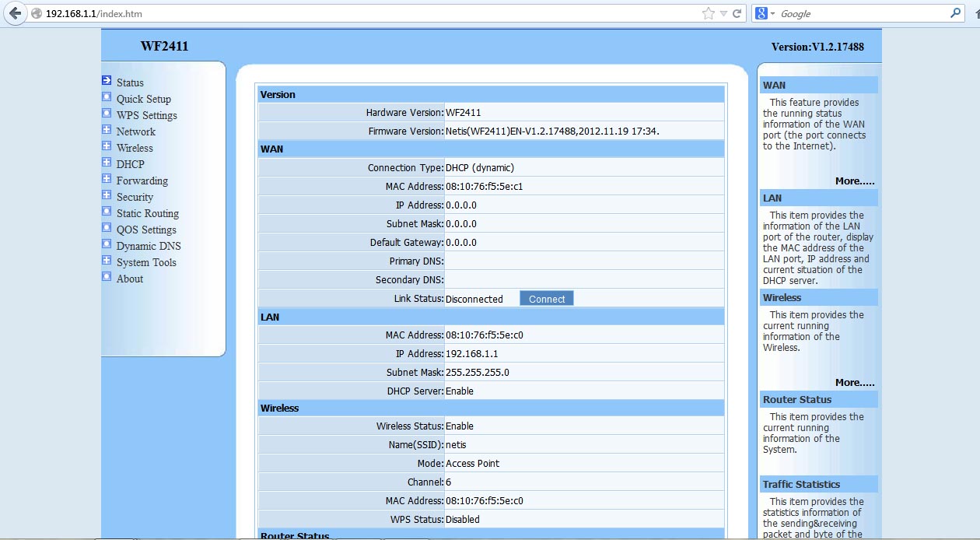Go back using the browser back arrow
This screenshot has height=540, width=980.
[x=14, y=13]
